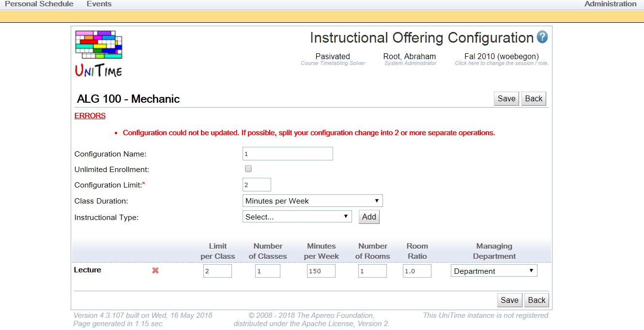Change the Configuration Limit value

pos(257,185)
